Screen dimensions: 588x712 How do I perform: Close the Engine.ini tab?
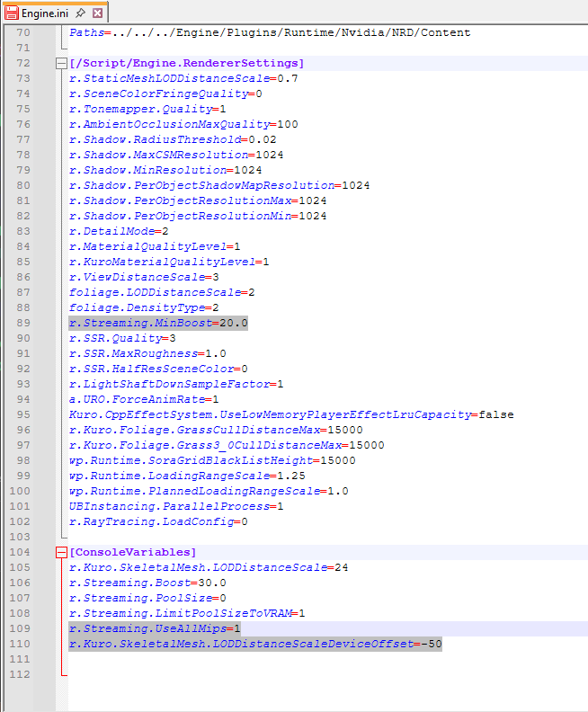97,13
